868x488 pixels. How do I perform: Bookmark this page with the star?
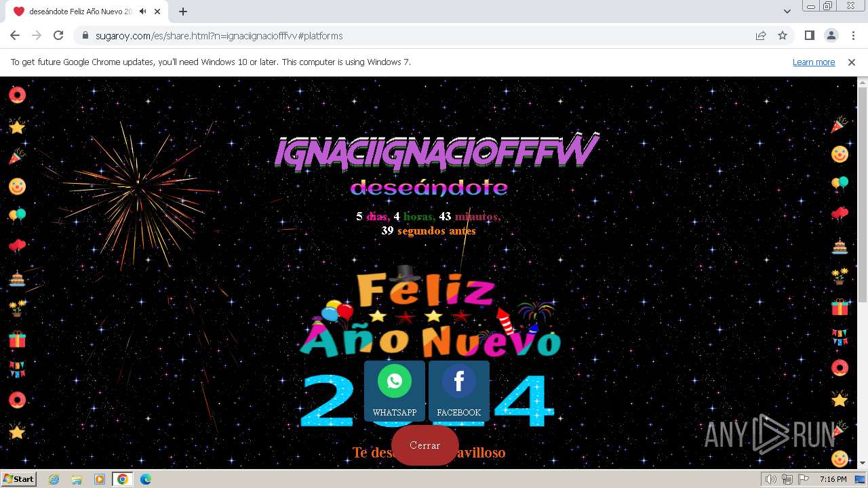pyautogui.click(x=783, y=36)
